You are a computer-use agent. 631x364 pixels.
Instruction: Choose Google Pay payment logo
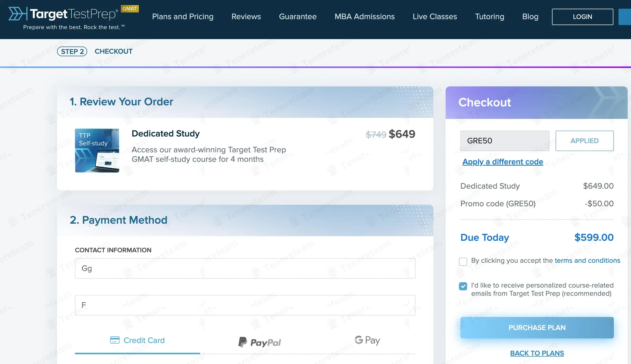367,340
